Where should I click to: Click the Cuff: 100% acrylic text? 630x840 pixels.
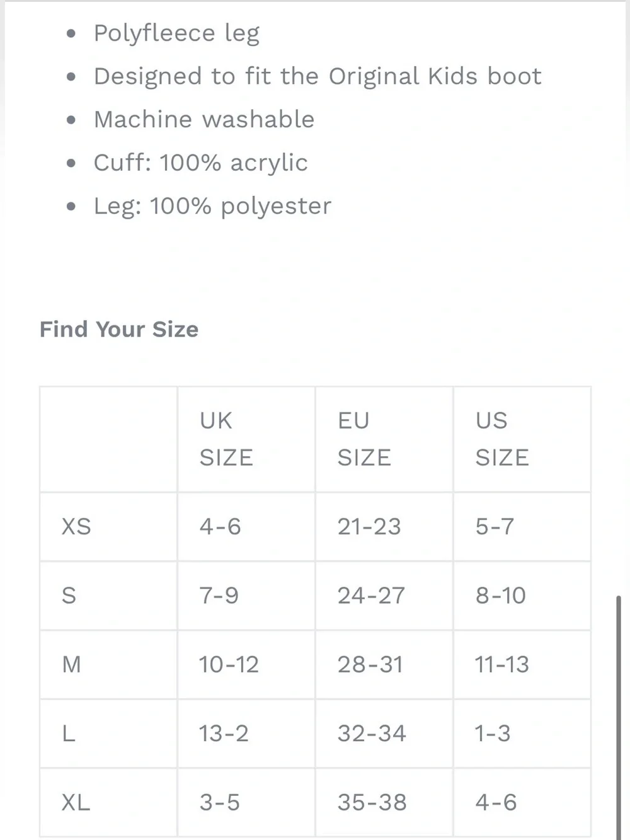(200, 163)
